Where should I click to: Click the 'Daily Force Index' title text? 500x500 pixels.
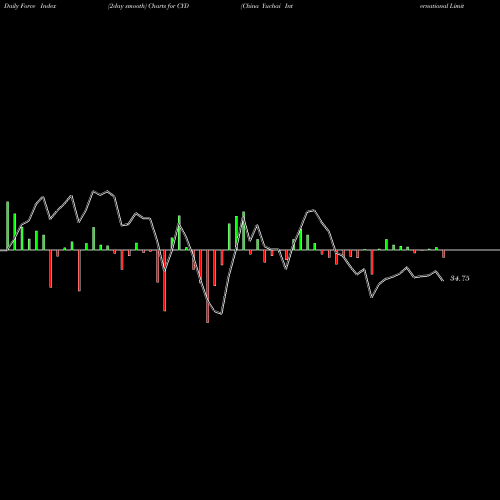tap(30, 6)
